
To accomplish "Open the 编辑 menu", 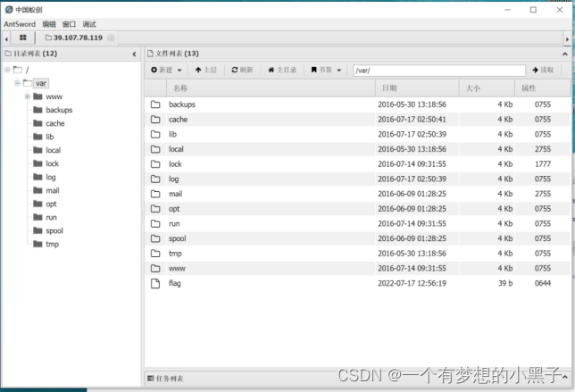I will (x=49, y=24).
